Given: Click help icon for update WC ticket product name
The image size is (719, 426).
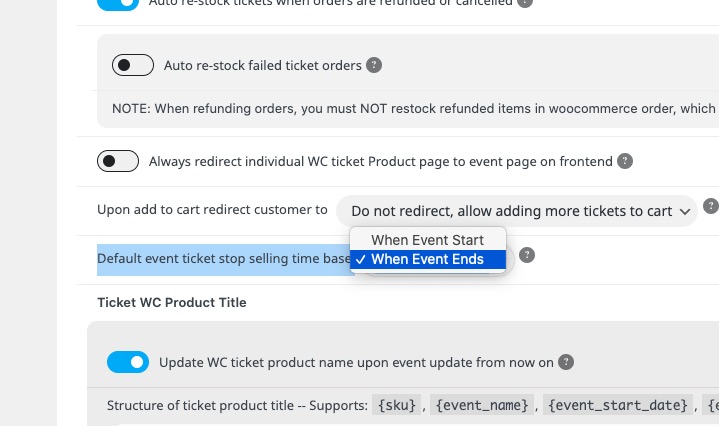Looking at the screenshot, I should click(x=566, y=362).
